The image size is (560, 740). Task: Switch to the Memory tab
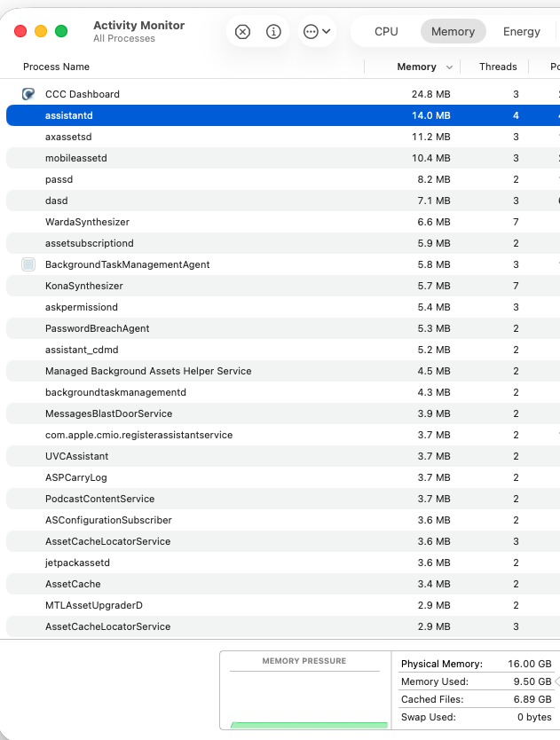click(x=453, y=32)
